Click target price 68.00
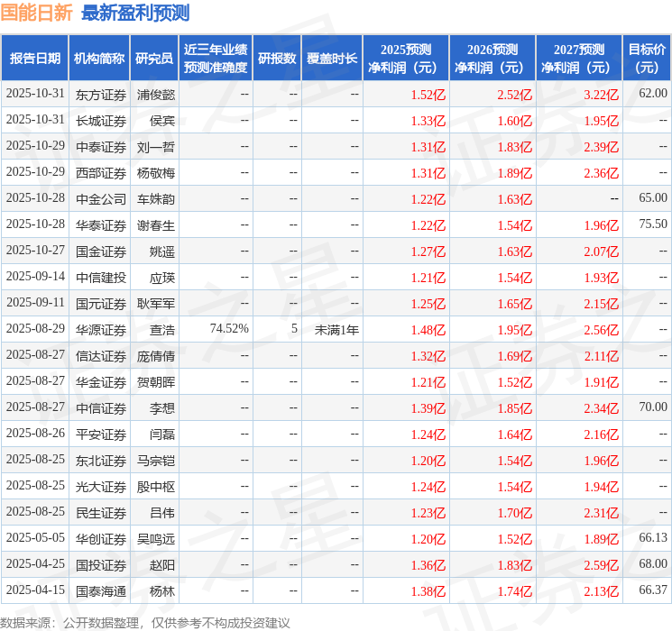 653,563
